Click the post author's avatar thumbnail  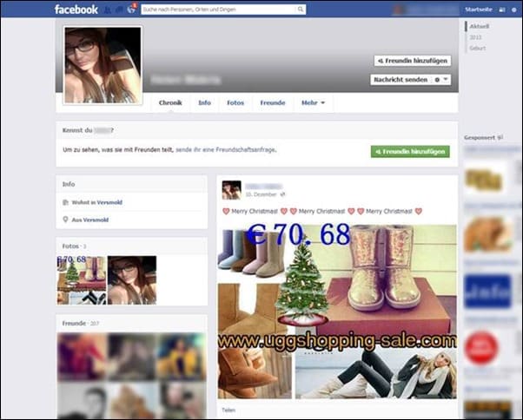click(x=231, y=190)
